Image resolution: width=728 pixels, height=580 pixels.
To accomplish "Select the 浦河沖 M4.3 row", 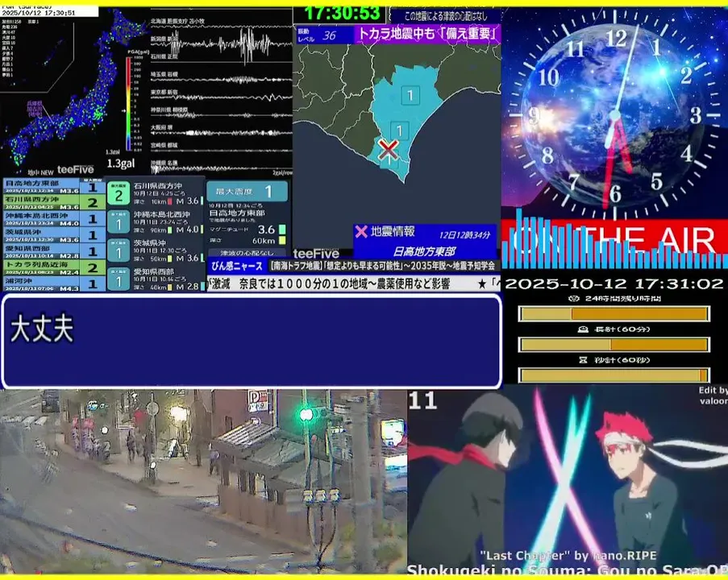I will [54, 284].
